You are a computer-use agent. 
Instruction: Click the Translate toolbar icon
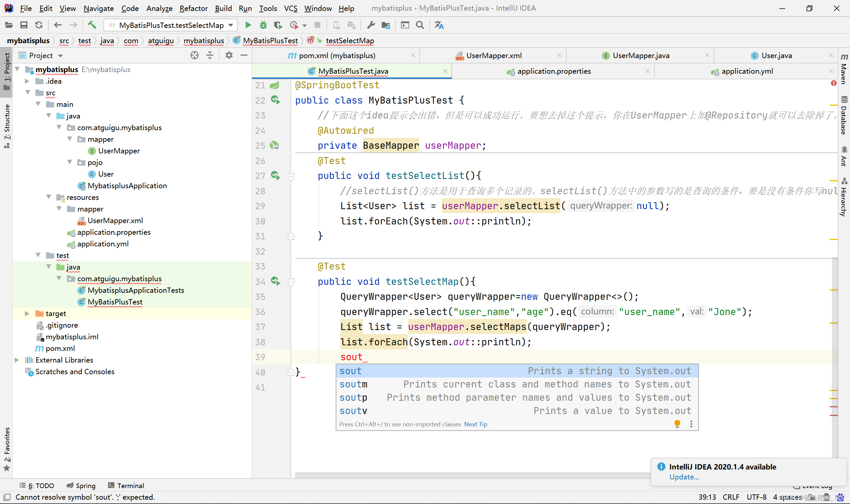(439, 25)
